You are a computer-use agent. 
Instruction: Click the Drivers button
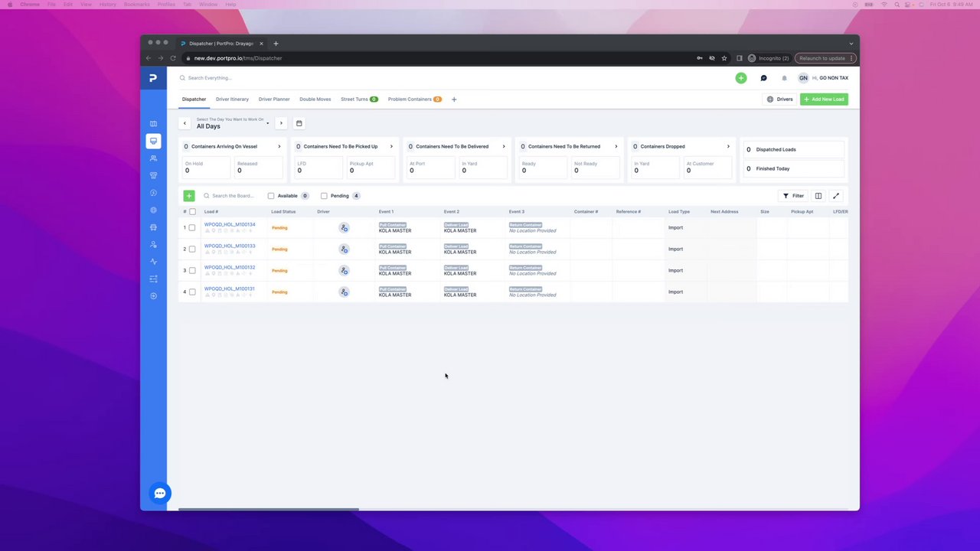pyautogui.click(x=779, y=99)
